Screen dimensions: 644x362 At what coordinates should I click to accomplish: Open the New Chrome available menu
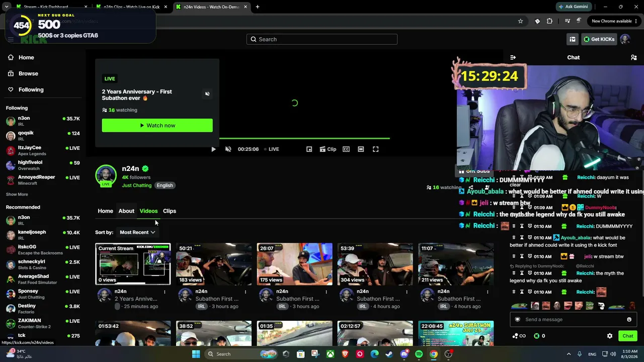click(614, 21)
